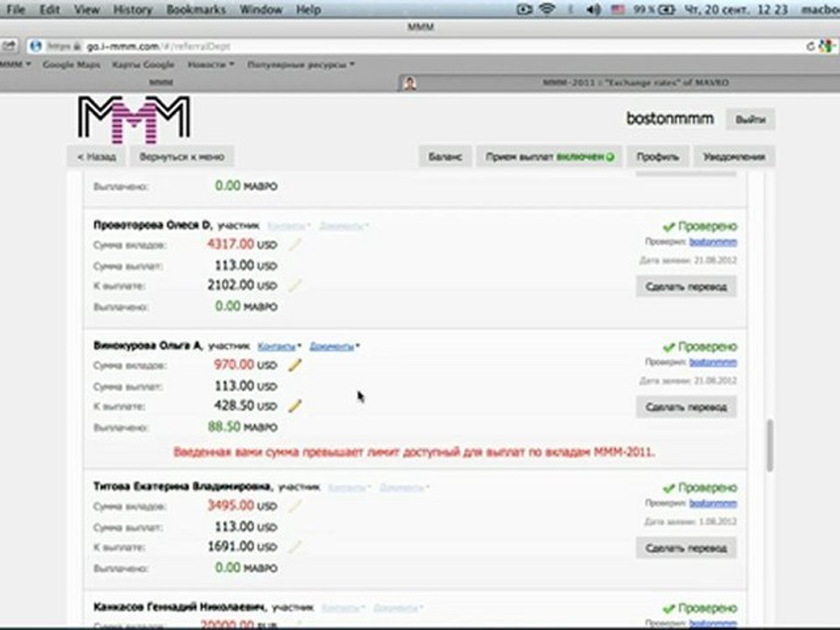Click bostonmmm username heading
Image resolution: width=840 pixels, height=630 pixels.
[x=669, y=118]
